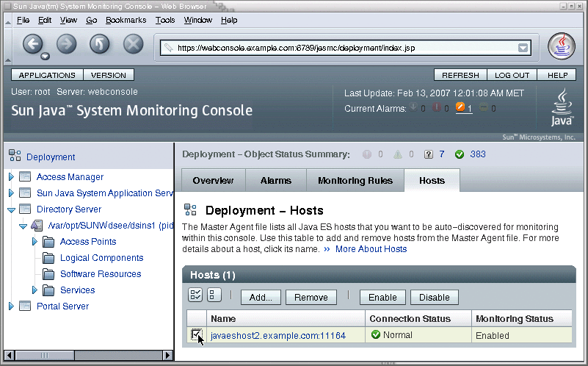The image size is (588, 366).
Task: Open the Window menu
Action: point(198,21)
